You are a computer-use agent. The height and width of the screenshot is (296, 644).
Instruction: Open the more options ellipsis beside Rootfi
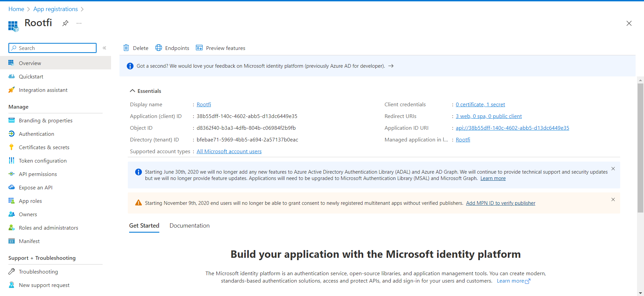79,23
